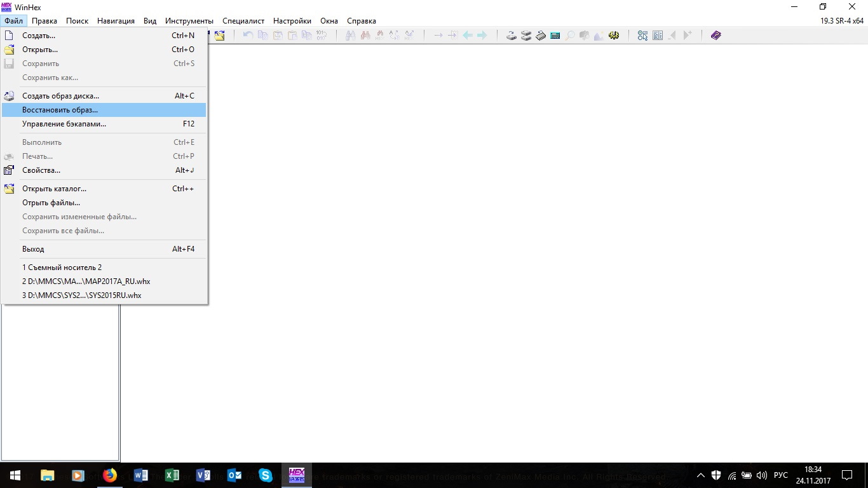
Task: Open the Файл menu
Action: (x=13, y=21)
